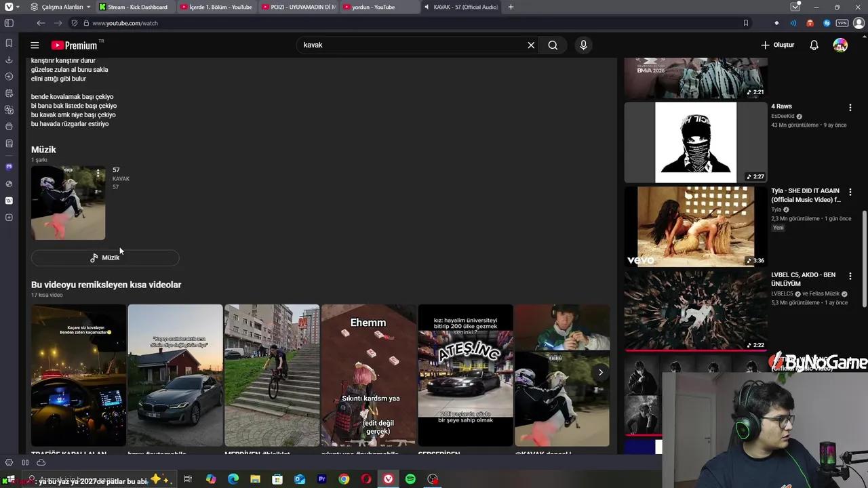868x488 pixels.
Task: Click the Müzik button under the song card
Action: [x=105, y=258]
